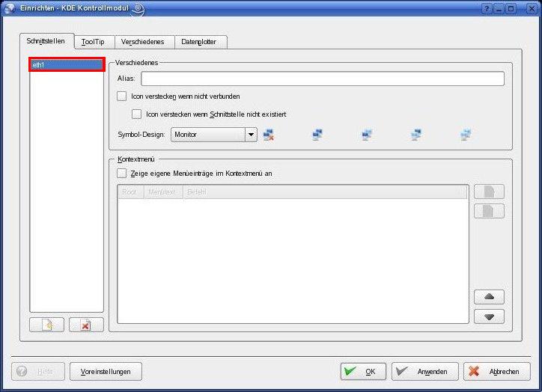The width and height of the screenshot is (542, 392).
Task: Delete the interface with the red X document button
Action: pos(86,325)
